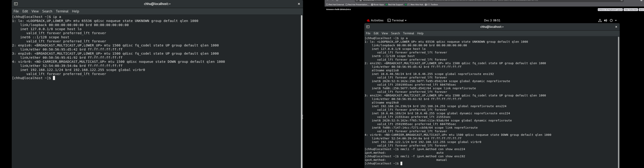This screenshot has width=644, height=168.
Task: Click Enforce US Keyboard Layout button
Action: (610, 10)
